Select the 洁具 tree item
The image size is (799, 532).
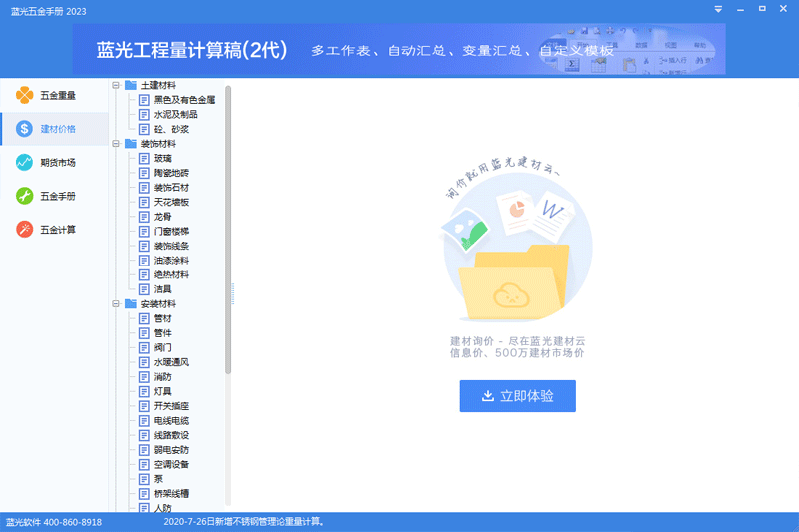[163, 289]
